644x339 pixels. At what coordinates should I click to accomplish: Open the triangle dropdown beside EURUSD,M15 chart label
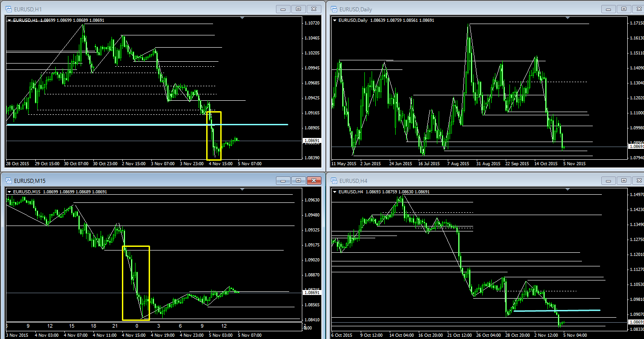tap(10, 192)
